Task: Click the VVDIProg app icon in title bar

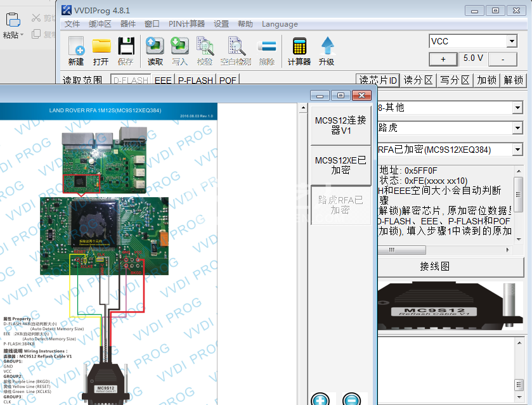Action: (67, 10)
